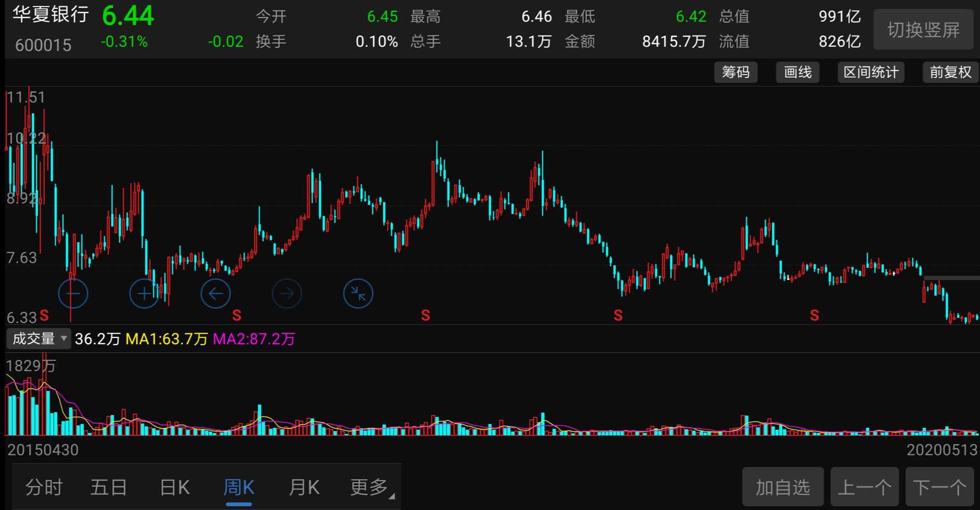Screen dimensions: 980x510
Task: Open the 筹码 chip distribution view
Action: tap(735, 72)
